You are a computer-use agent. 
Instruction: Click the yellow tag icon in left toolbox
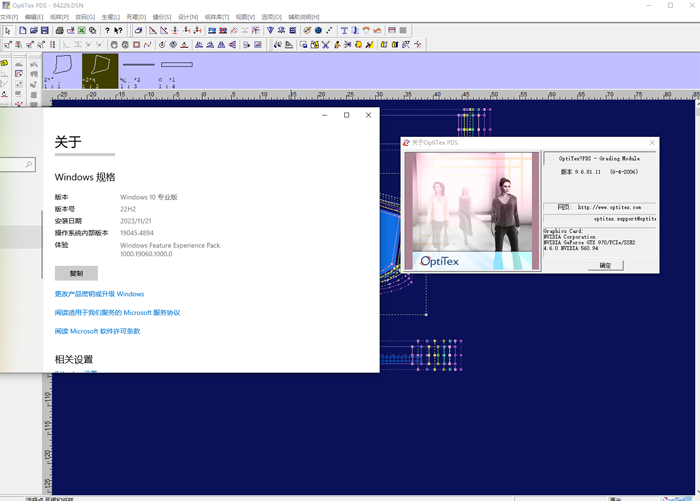[x=4, y=63]
